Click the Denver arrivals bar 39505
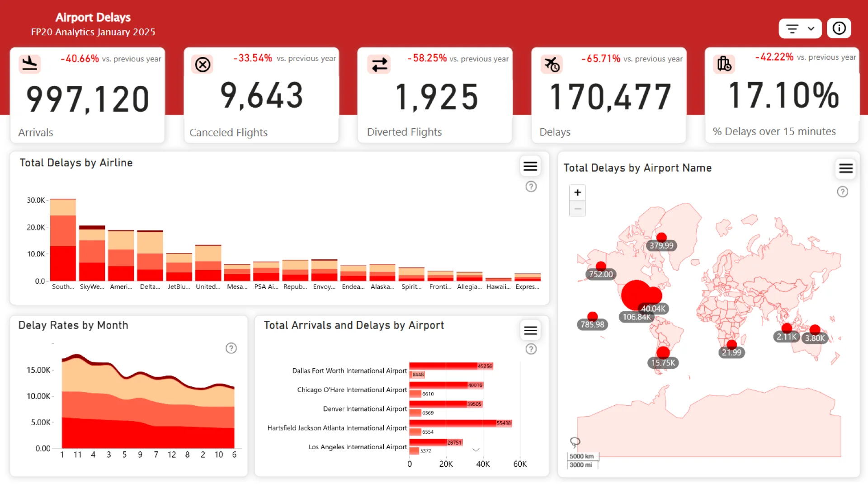 [446, 404]
